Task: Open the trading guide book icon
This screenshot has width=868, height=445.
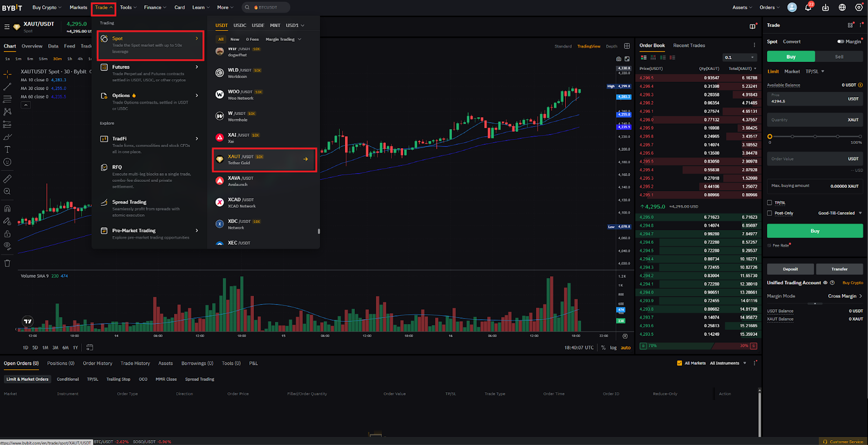Action: 753,26
